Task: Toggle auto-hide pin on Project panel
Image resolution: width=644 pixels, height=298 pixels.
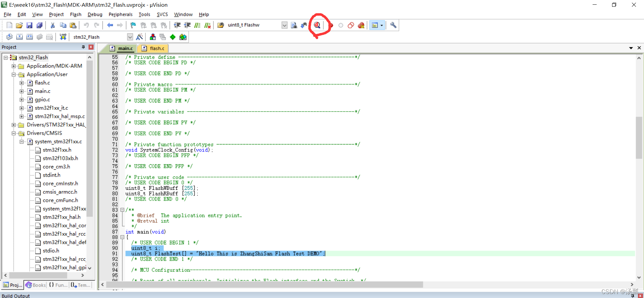Action: [x=83, y=47]
